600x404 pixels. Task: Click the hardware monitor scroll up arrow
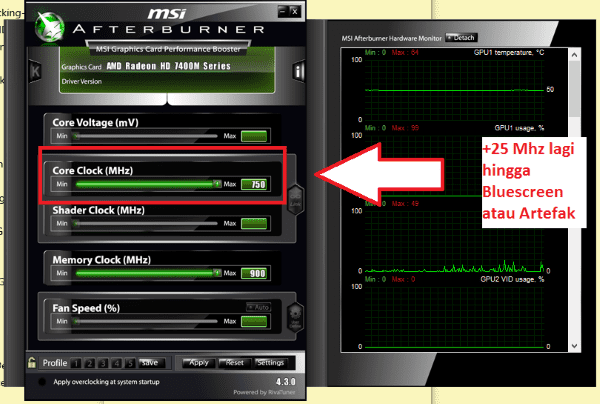(x=574, y=55)
